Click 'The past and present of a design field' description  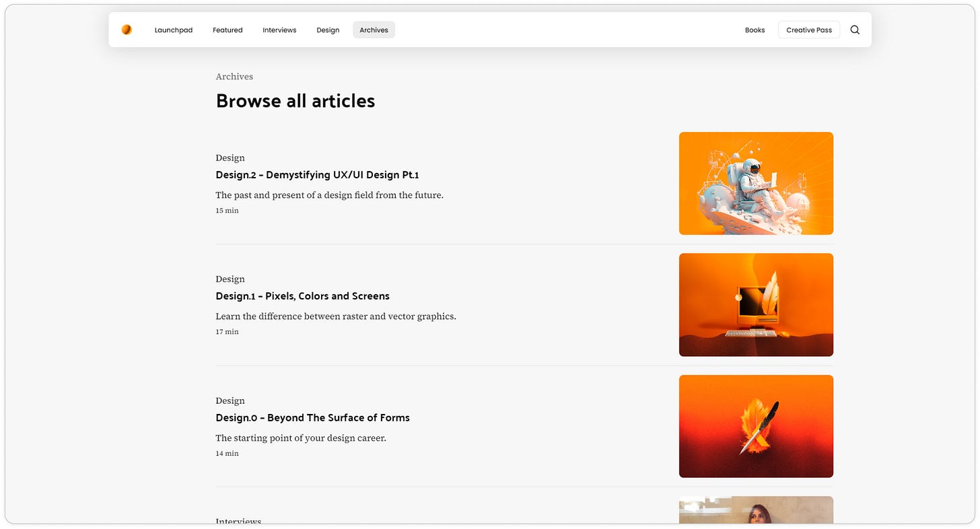click(x=330, y=195)
